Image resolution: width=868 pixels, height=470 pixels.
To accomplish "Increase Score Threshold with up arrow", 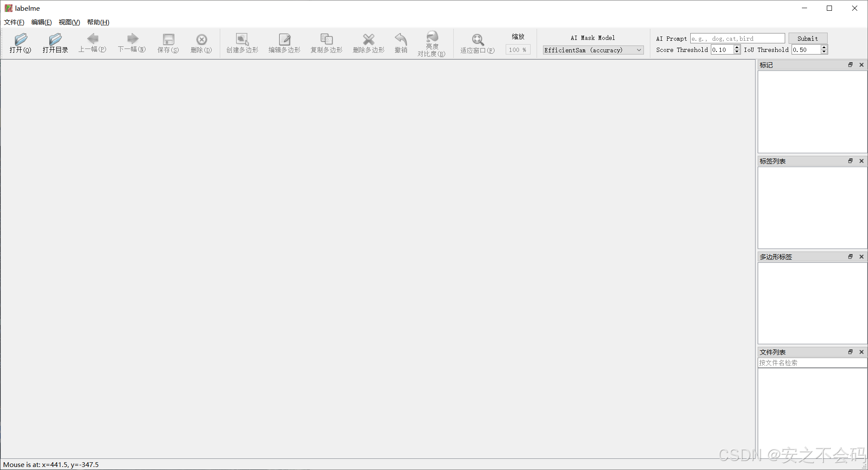I will point(737,47).
